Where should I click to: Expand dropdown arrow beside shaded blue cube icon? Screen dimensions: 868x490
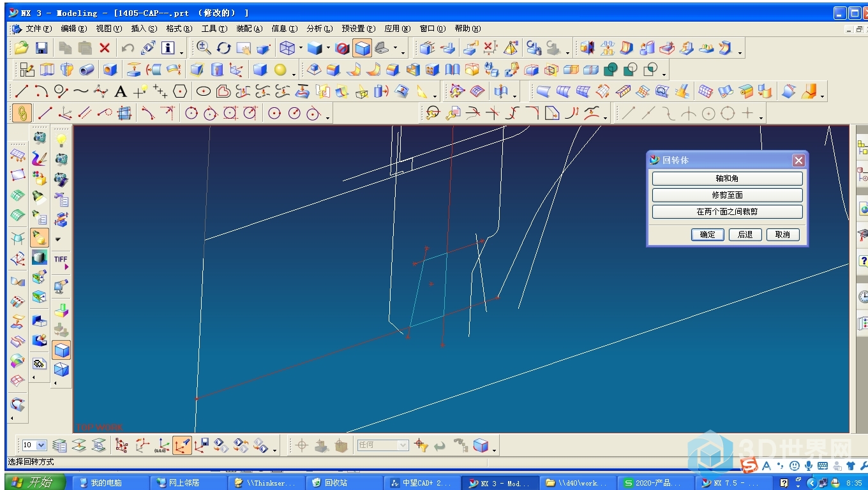[x=328, y=48]
